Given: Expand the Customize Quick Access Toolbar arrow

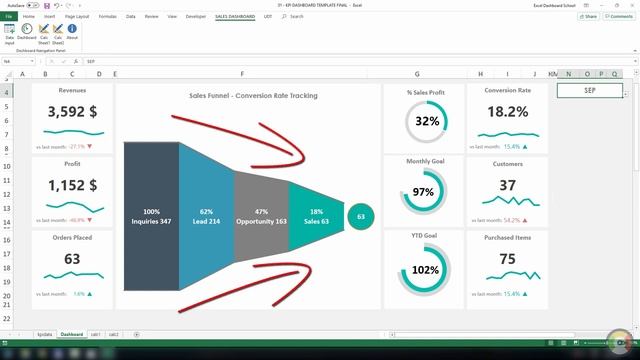Looking at the screenshot, I should coord(80,6).
